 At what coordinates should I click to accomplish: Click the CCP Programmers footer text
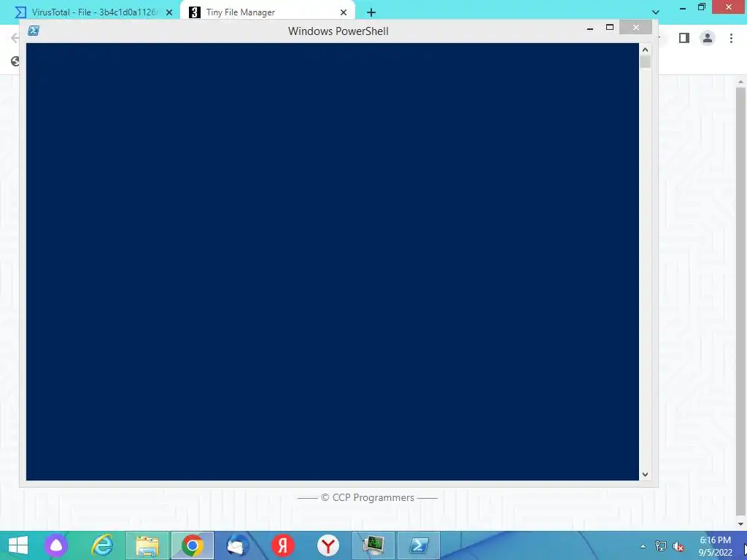click(x=368, y=497)
